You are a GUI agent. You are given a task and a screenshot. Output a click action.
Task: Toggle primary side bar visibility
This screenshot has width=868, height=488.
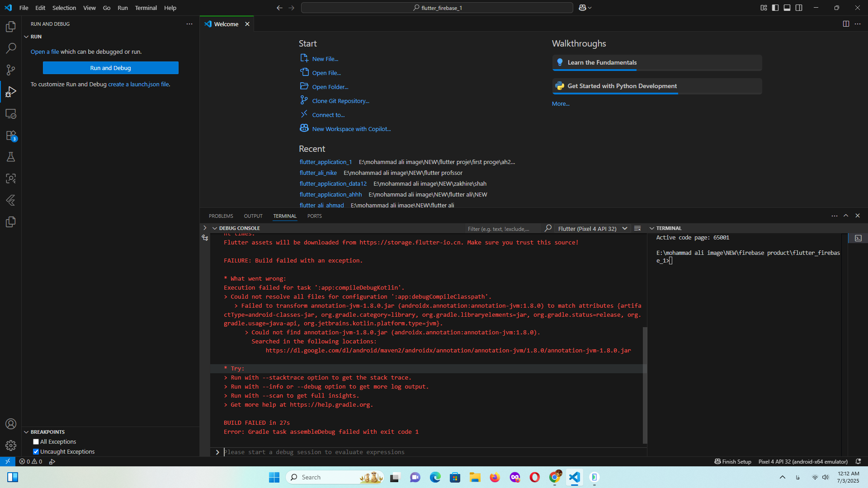pyautogui.click(x=775, y=8)
